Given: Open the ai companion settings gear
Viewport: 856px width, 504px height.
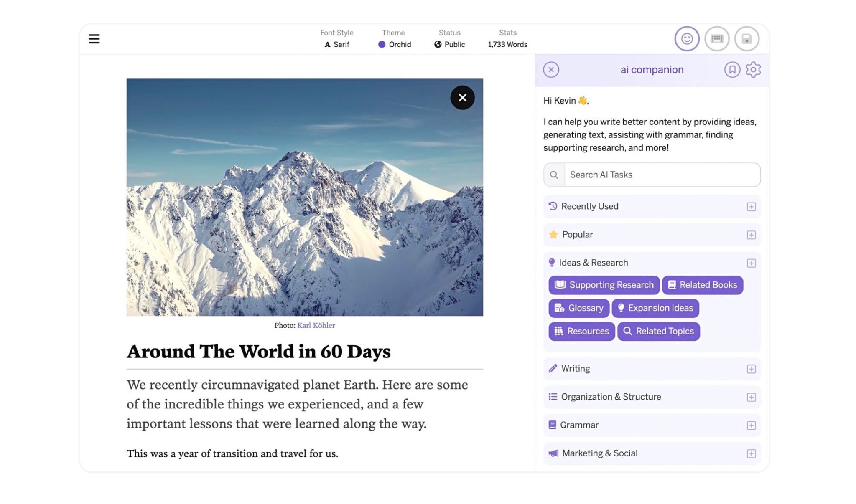Looking at the screenshot, I should pyautogui.click(x=753, y=70).
